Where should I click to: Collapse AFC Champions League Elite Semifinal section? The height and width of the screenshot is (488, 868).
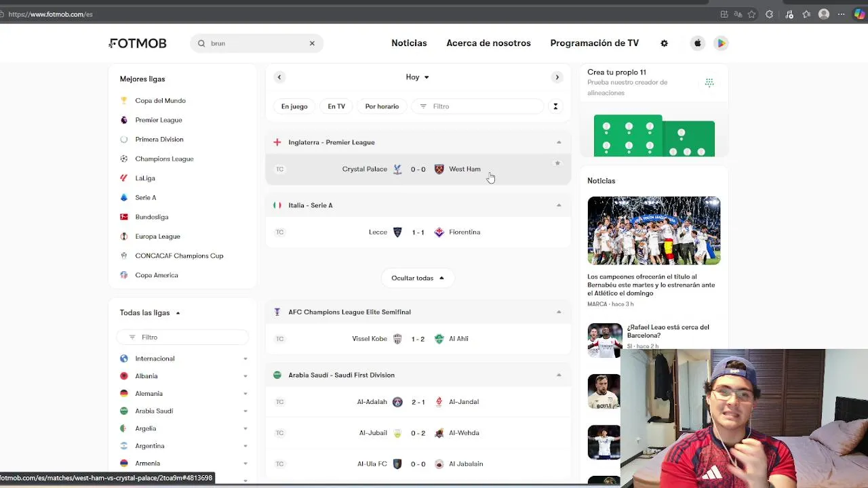pyautogui.click(x=559, y=312)
